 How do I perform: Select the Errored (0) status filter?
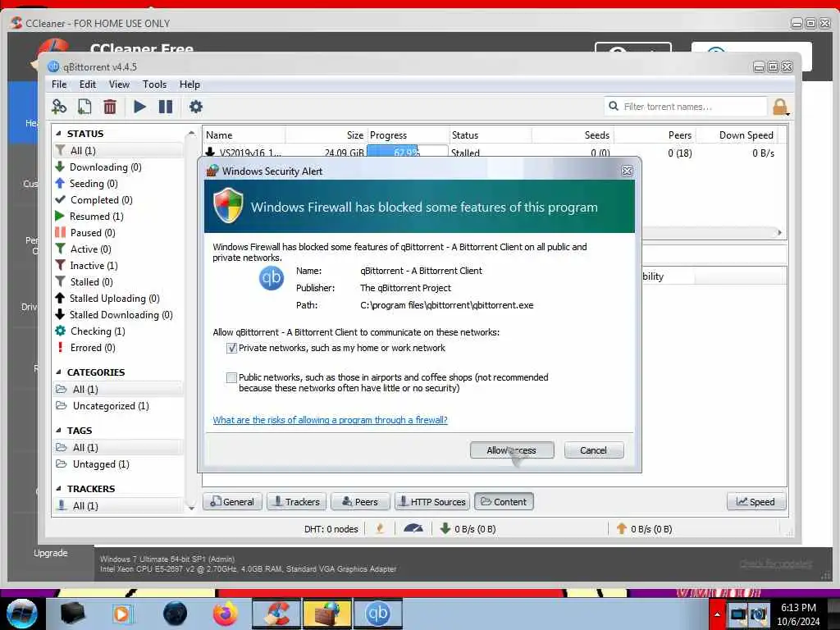[93, 348]
